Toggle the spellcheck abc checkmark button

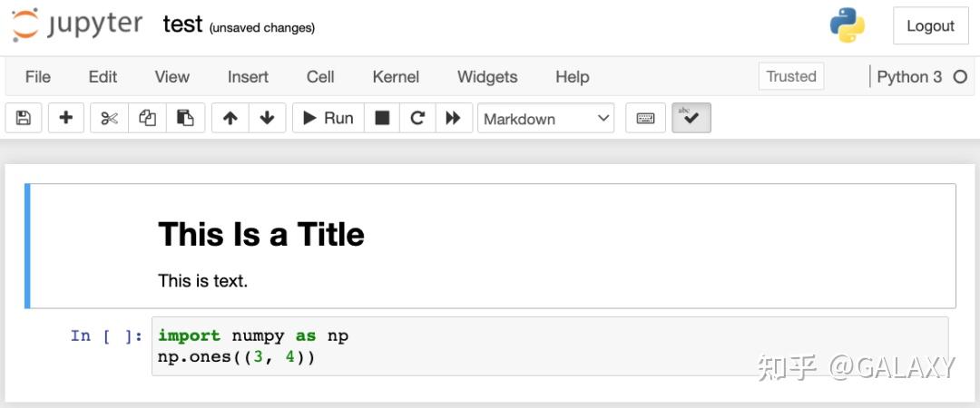[x=691, y=119]
